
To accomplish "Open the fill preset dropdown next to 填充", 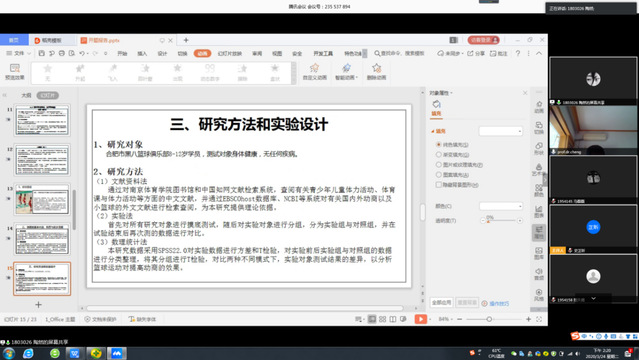I will (x=501, y=131).
